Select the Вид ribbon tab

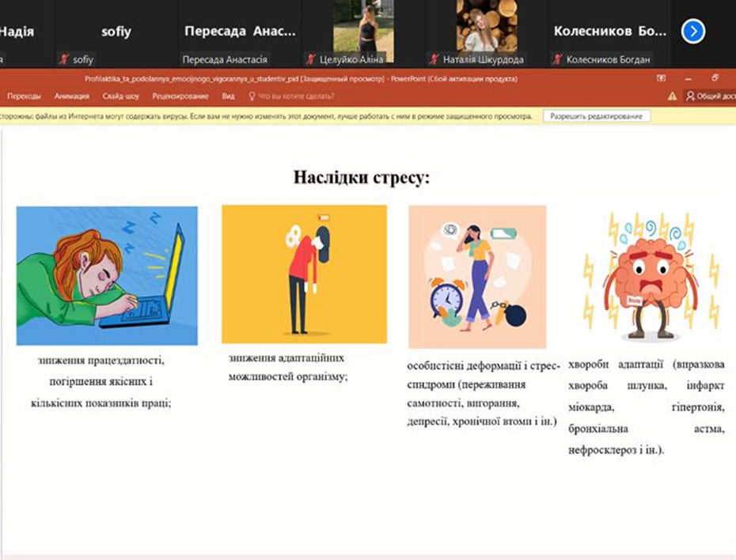pyautogui.click(x=228, y=96)
